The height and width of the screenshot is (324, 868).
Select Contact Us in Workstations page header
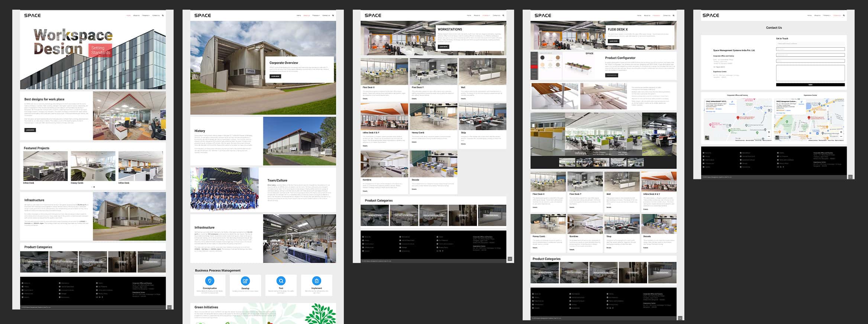click(x=496, y=16)
